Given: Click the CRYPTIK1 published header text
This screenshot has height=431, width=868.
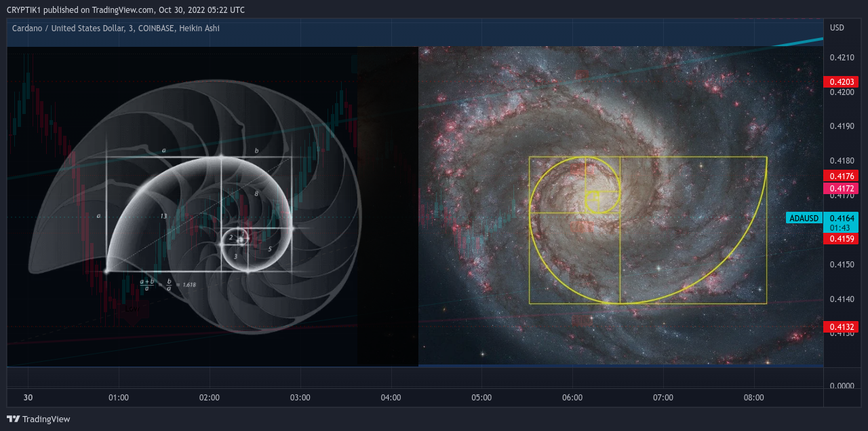Looking at the screenshot, I should pos(125,10).
